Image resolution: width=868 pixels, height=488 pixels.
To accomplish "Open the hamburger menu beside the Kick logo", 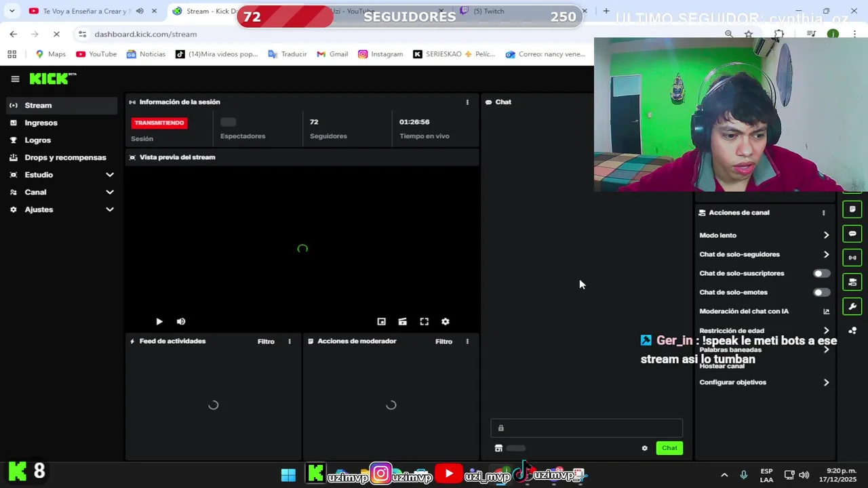I will [15, 79].
